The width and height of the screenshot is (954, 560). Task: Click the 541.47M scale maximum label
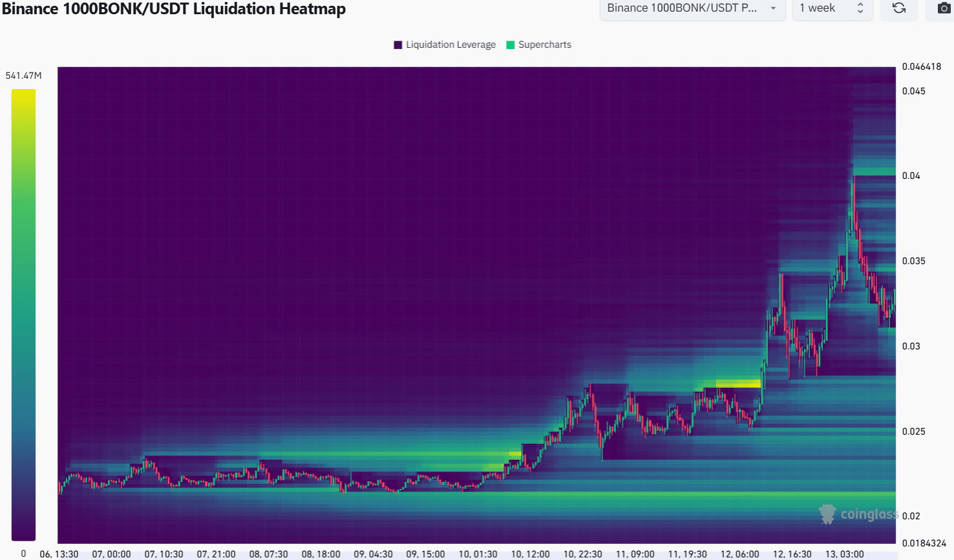[23, 76]
